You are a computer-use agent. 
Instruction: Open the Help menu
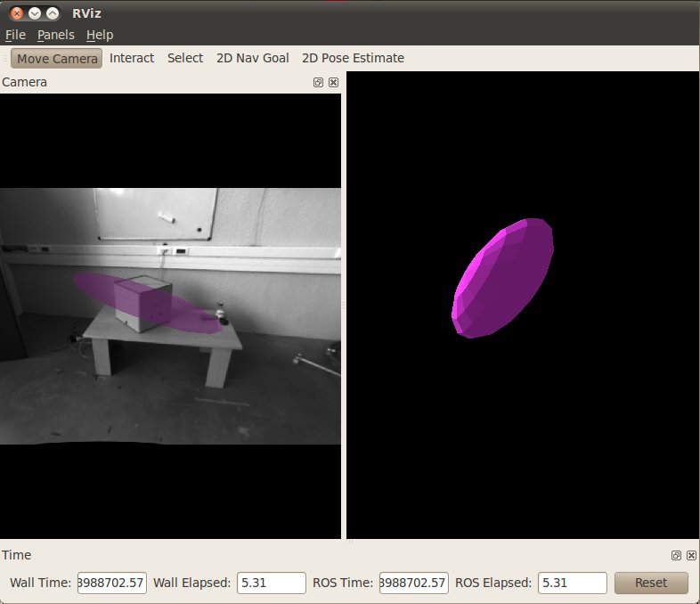(x=100, y=35)
